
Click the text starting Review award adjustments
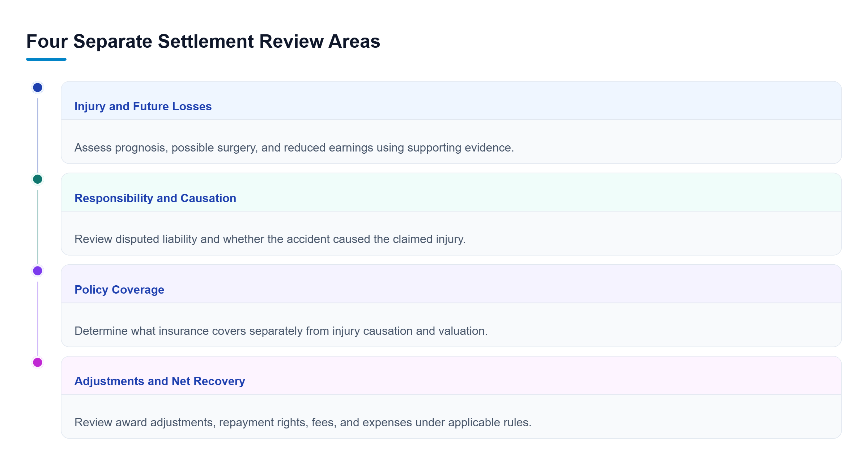coord(303,422)
